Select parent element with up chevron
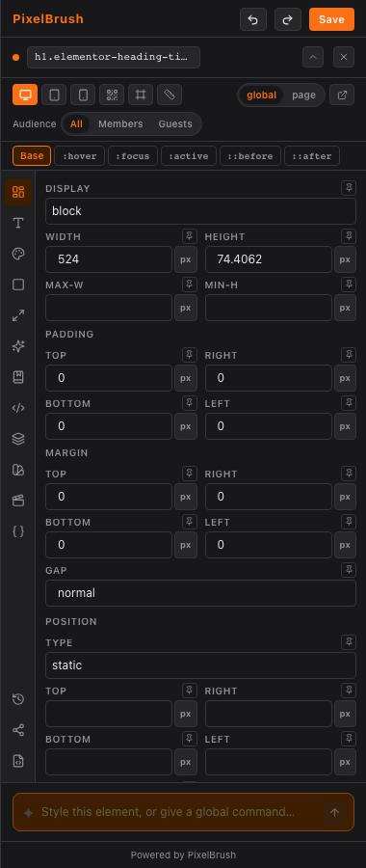Screen dimensions: 366x868 tap(313, 57)
